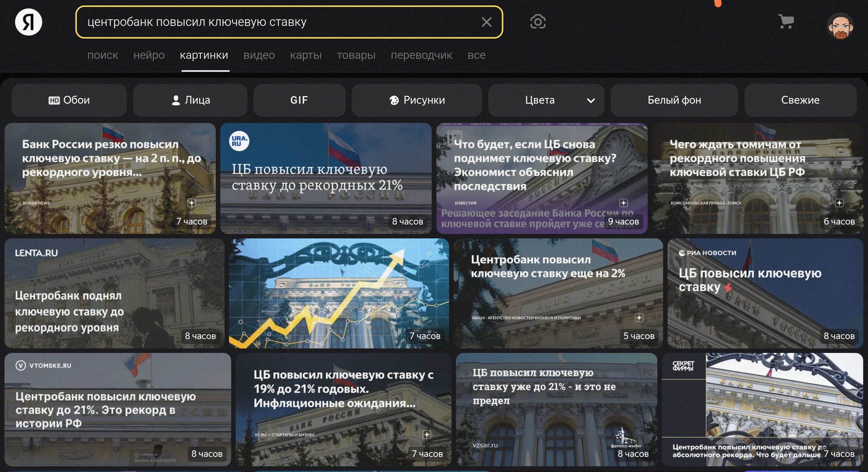Open the все services tab
868x472 pixels.
(476, 55)
